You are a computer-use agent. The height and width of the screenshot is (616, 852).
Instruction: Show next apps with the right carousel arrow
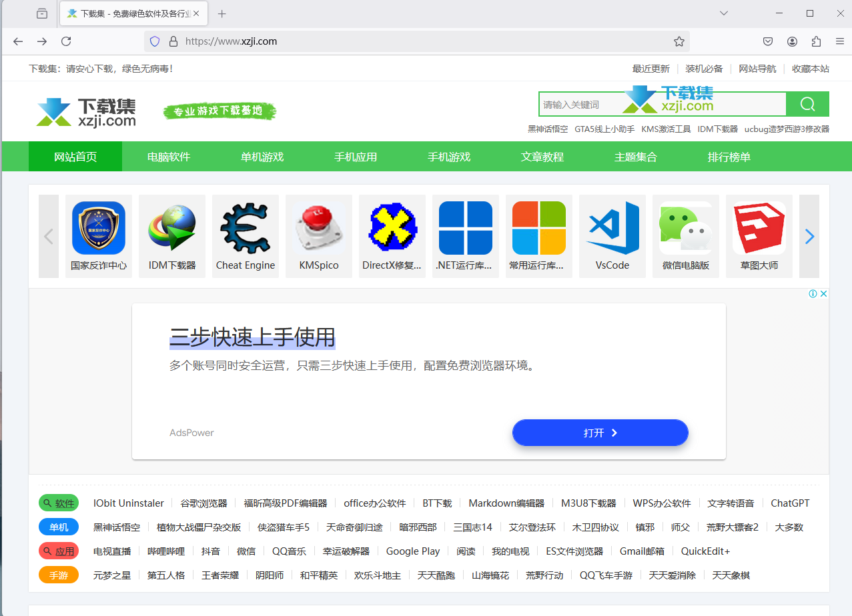[809, 236]
